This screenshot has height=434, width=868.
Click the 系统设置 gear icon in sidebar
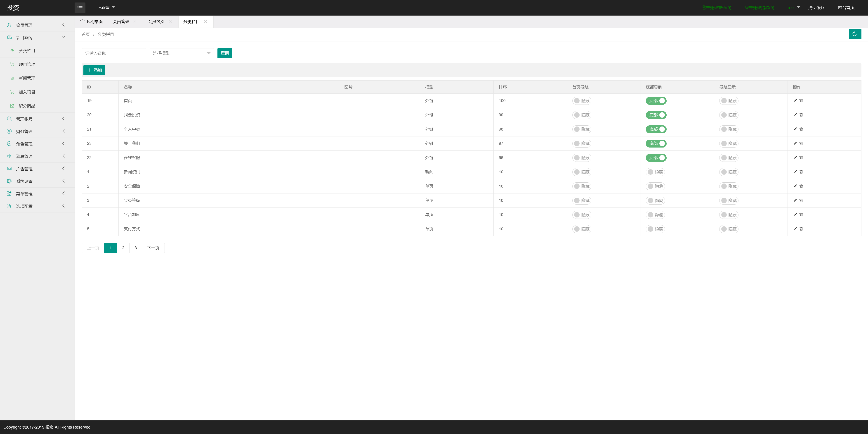pos(9,181)
